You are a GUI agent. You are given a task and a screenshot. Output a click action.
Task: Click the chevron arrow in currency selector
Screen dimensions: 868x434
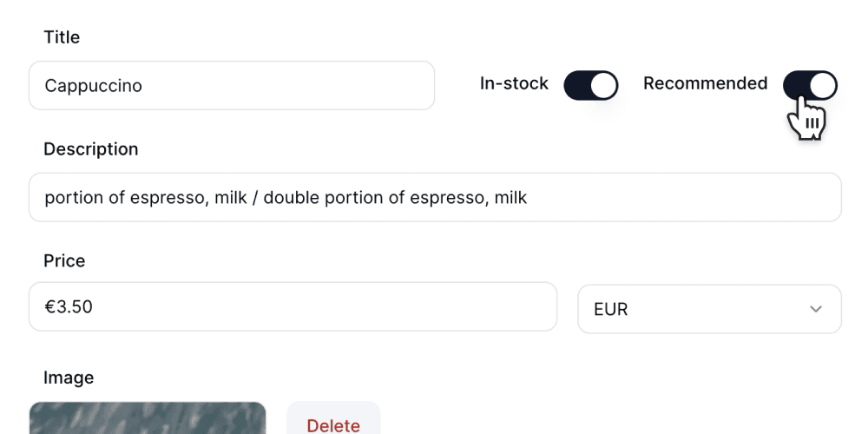click(x=815, y=309)
